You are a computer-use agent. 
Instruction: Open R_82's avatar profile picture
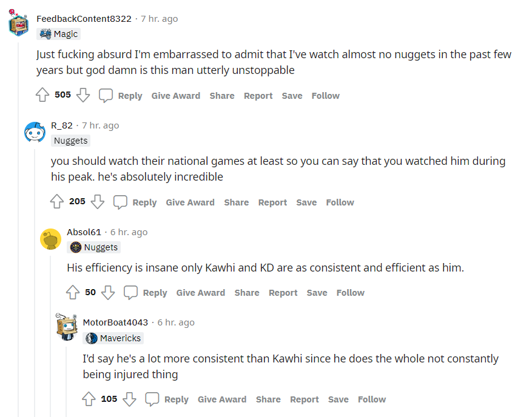click(35, 132)
